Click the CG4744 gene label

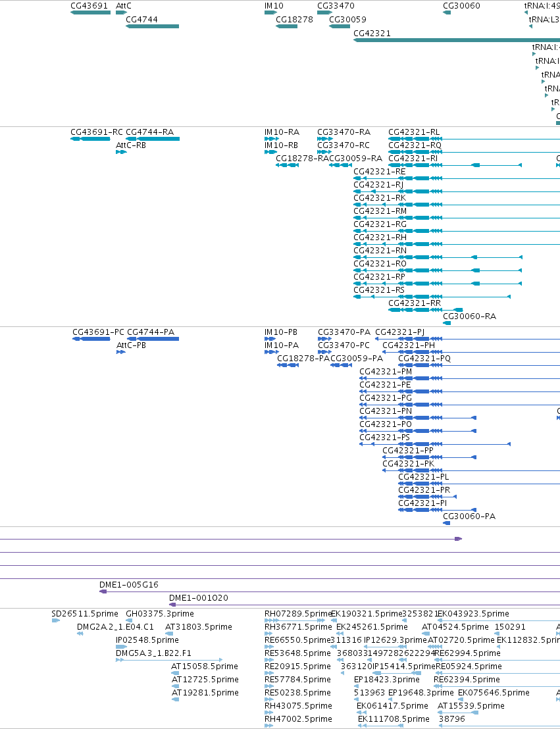(x=141, y=20)
